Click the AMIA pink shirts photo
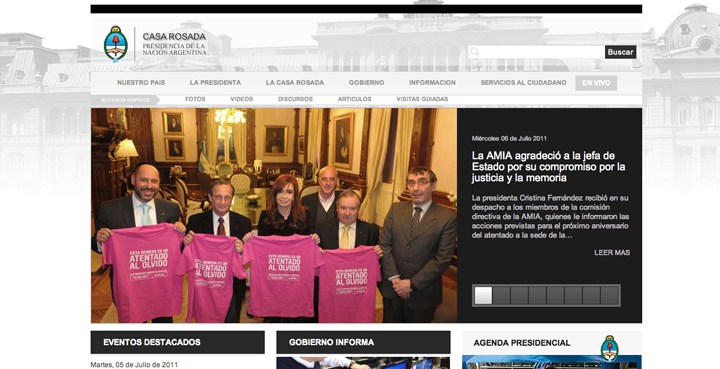 coord(274,215)
